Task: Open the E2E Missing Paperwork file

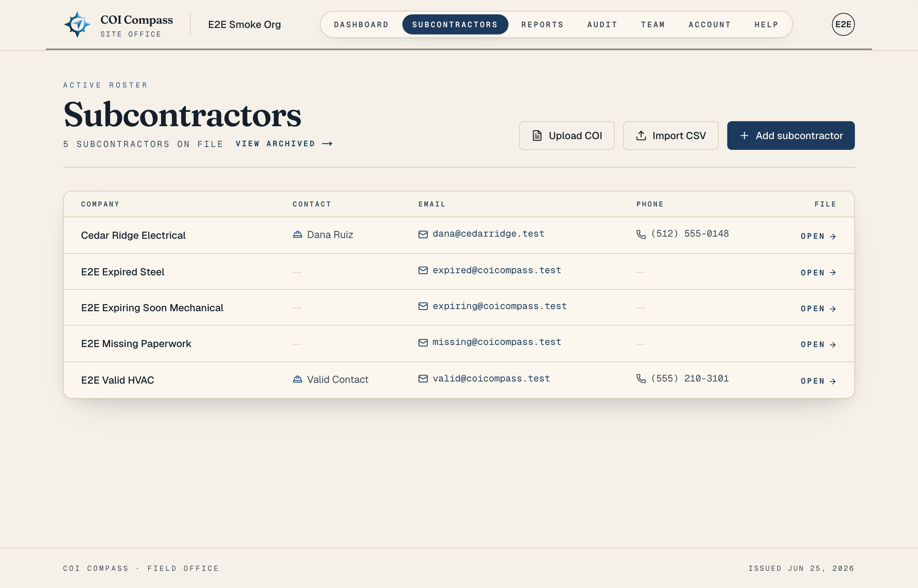Action: (x=818, y=345)
